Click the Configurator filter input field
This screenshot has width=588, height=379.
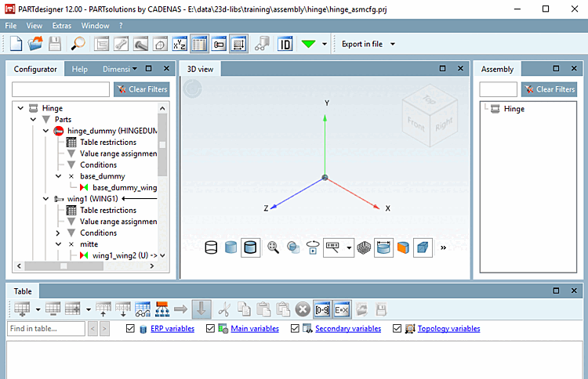click(x=60, y=89)
